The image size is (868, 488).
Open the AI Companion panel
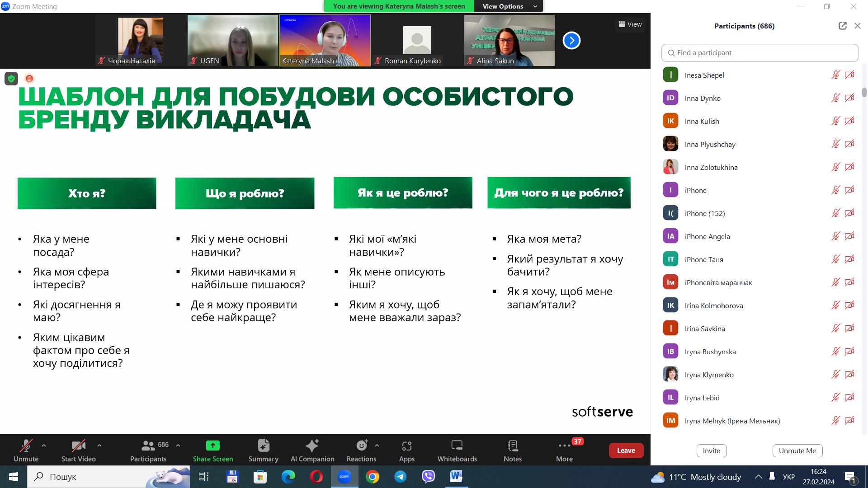coord(312,450)
